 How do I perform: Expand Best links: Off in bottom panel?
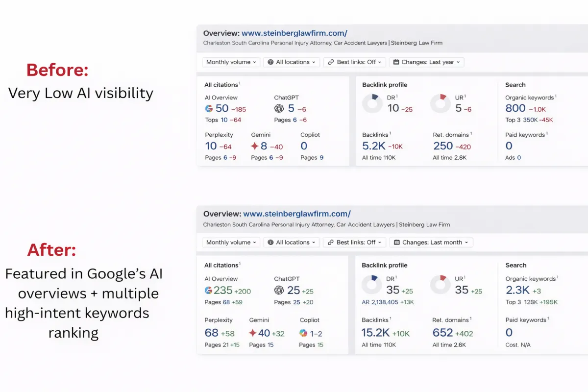[x=355, y=243]
